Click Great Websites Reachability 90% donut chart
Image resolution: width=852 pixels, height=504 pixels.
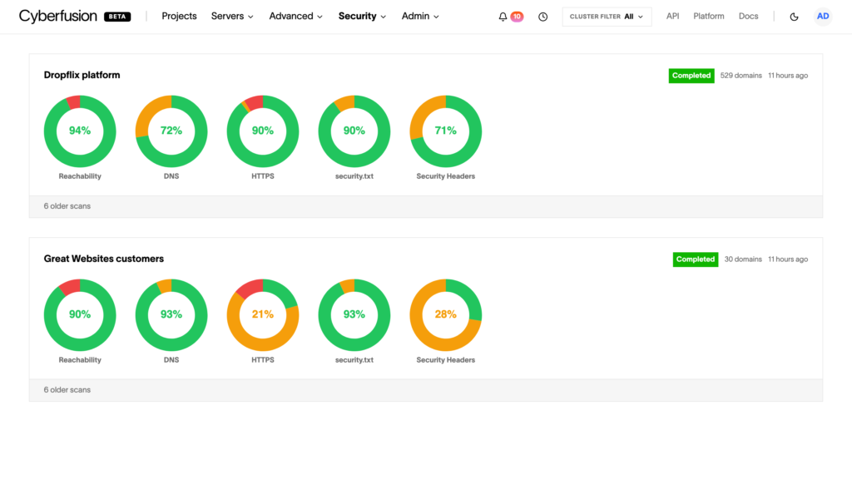80,315
